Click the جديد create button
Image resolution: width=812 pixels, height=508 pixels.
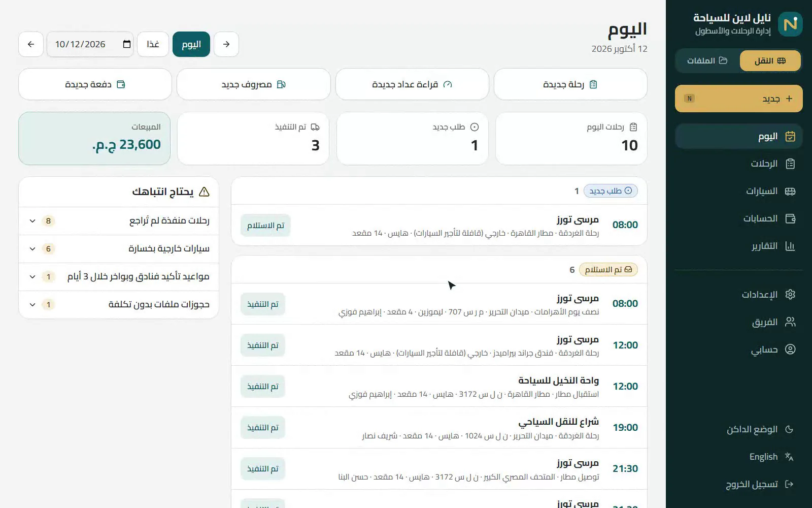click(738, 99)
